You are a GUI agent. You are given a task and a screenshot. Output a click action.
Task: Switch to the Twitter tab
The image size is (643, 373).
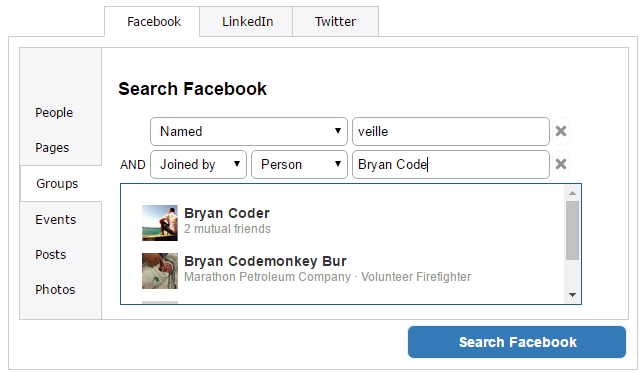[335, 21]
